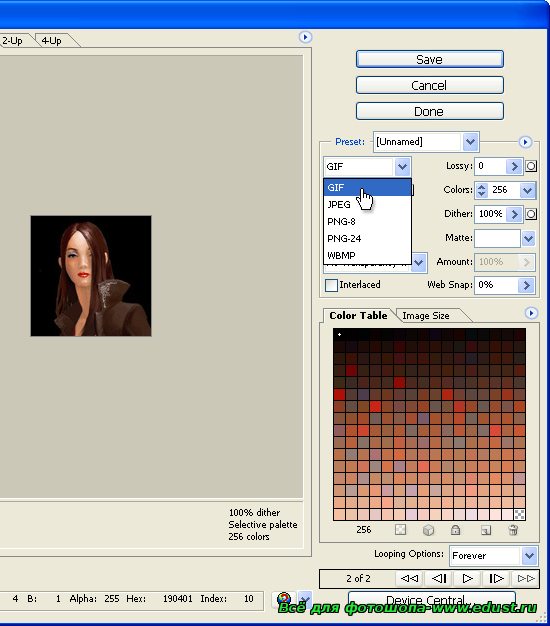Screen dimensions: 550x626
Task: Click the trash icon below color table
Action: [513, 530]
